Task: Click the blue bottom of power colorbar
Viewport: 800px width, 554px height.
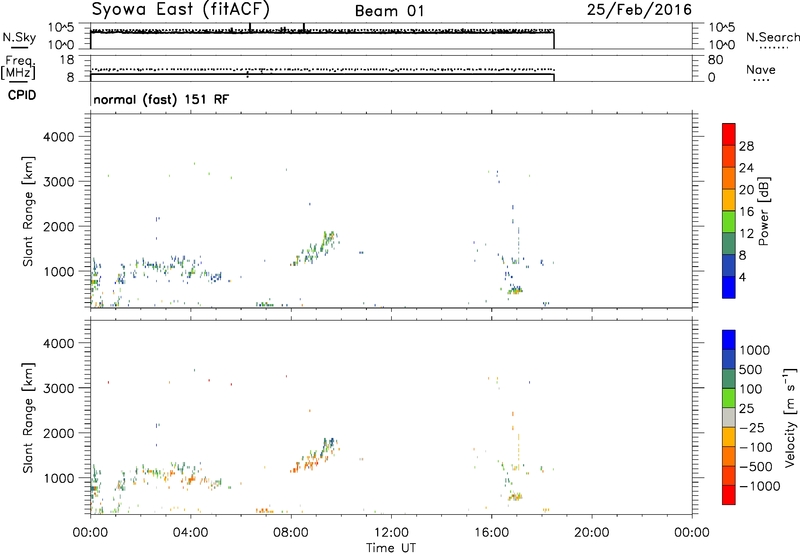Action: (x=729, y=287)
